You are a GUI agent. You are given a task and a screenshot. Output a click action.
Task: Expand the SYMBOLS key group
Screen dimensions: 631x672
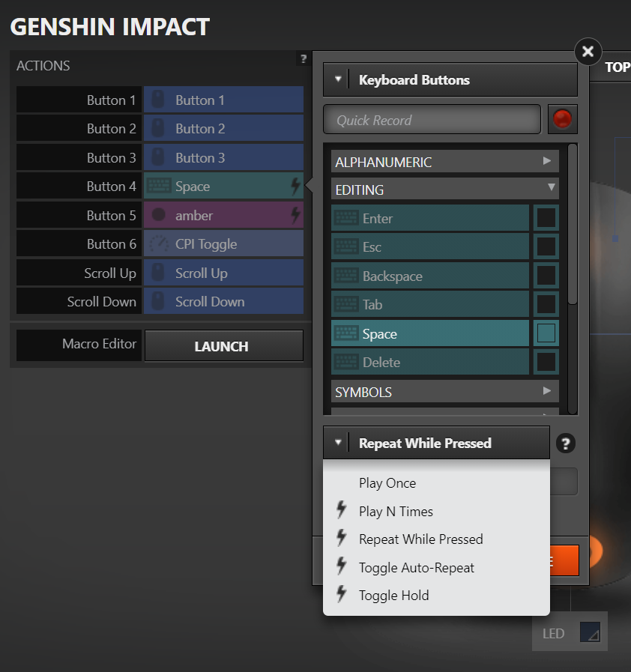coord(445,391)
